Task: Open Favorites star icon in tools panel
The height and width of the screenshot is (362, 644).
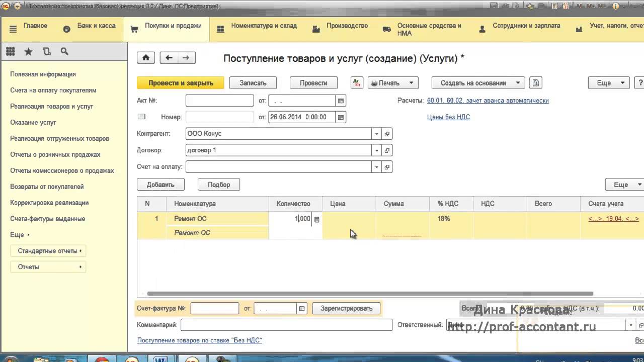Action: pyautogui.click(x=29, y=51)
